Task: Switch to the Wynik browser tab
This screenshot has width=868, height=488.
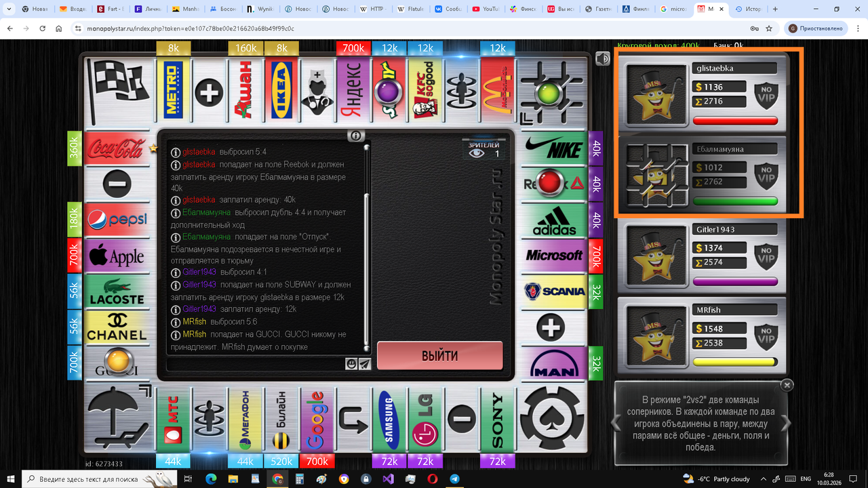Action: pos(262,9)
